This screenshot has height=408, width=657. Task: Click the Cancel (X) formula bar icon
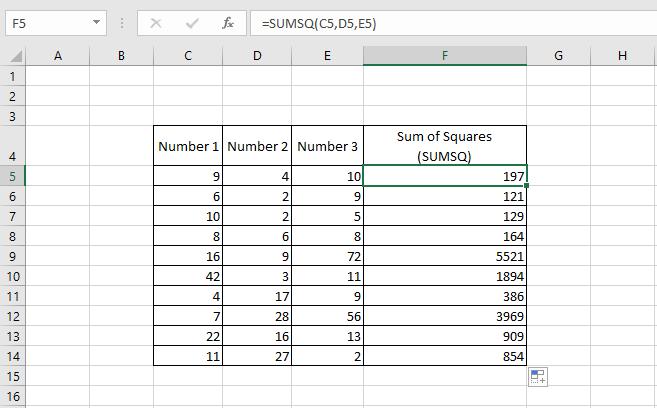156,23
